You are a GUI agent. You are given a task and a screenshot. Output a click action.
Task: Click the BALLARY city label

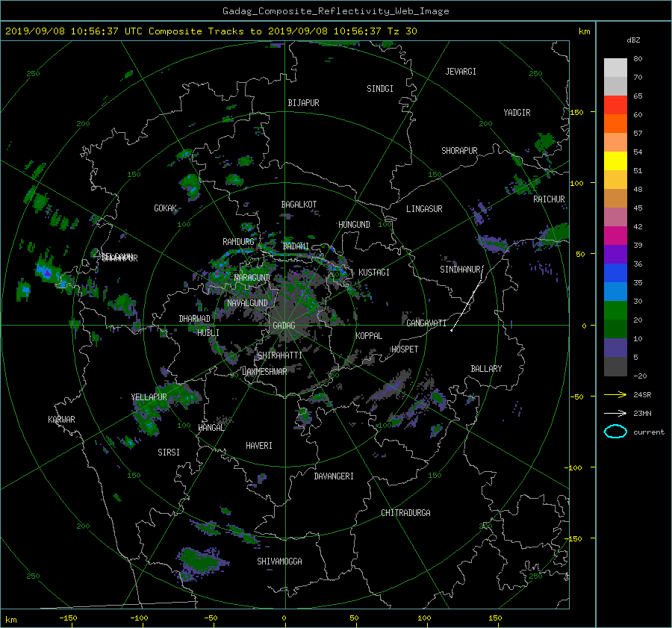[x=486, y=369]
